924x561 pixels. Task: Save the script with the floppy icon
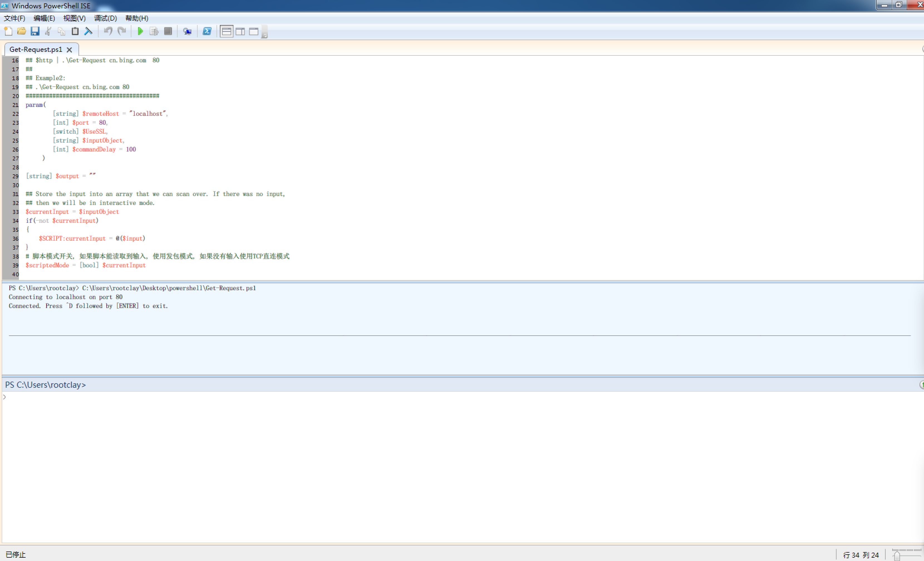[35, 31]
